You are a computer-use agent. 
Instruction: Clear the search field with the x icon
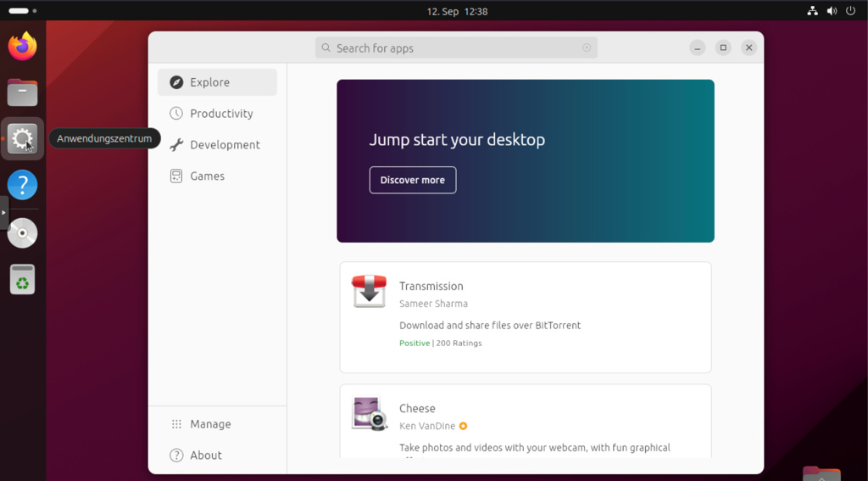click(x=587, y=48)
